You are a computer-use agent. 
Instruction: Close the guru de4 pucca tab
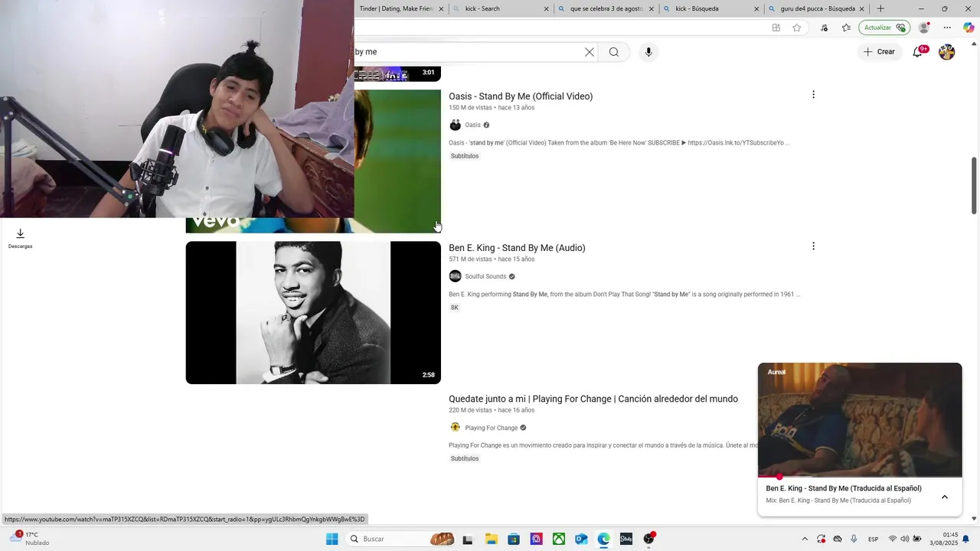[861, 9]
